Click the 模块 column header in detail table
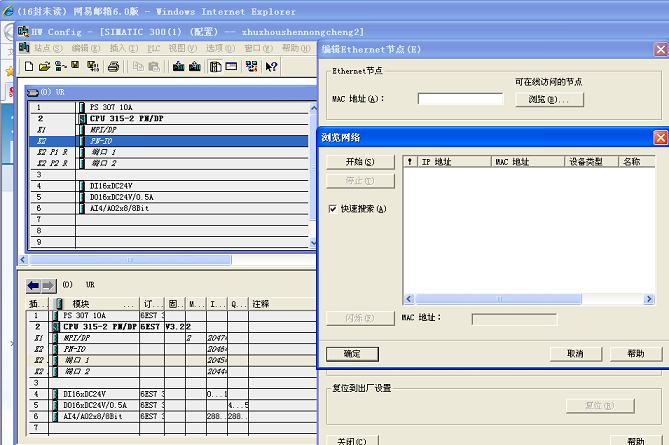 (x=94, y=304)
